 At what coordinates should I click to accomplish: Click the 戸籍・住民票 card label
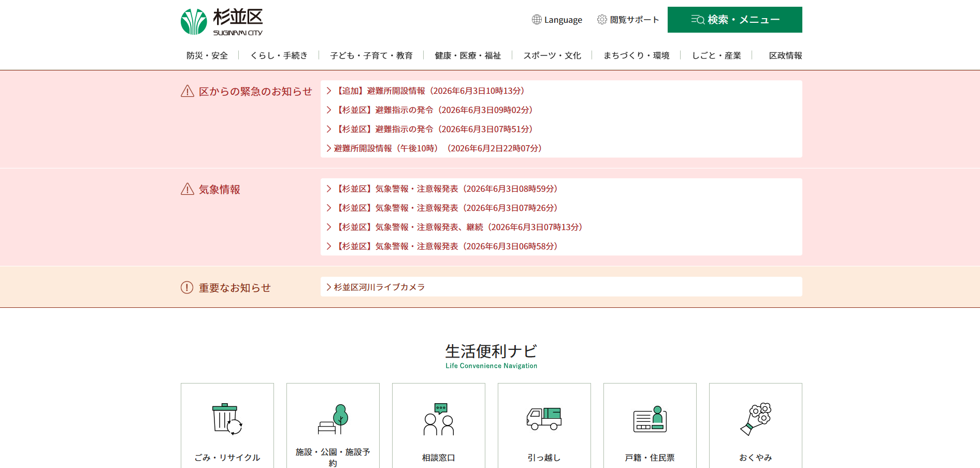click(650, 458)
